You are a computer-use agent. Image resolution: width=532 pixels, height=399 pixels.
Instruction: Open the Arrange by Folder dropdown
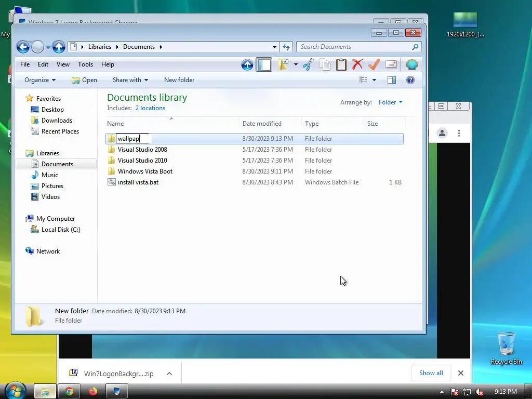point(391,102)
